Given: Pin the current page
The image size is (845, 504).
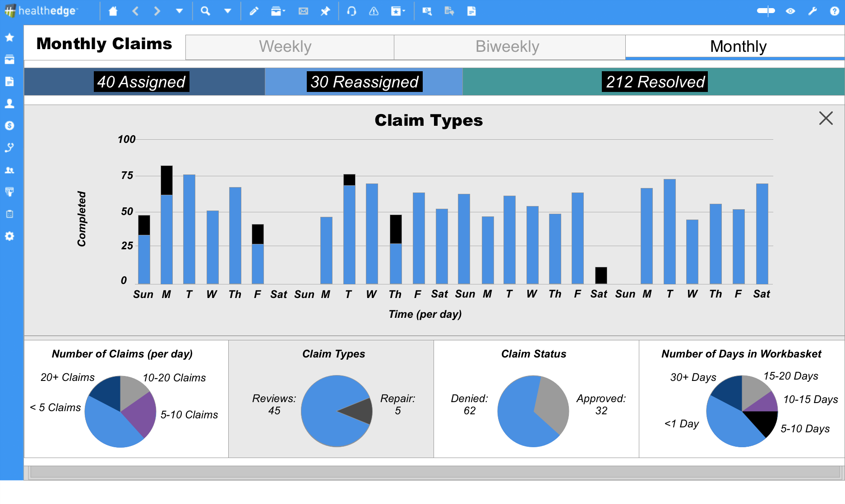Looking at the screenshot, I should (x=325, y=11).
